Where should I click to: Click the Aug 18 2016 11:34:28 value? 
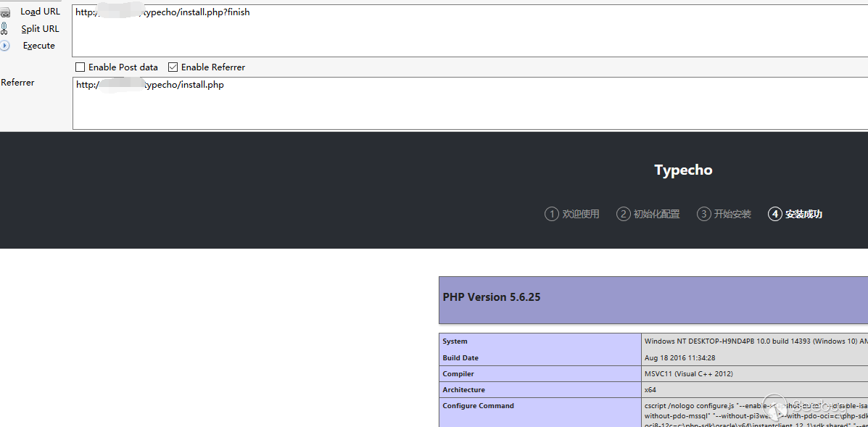679,358
